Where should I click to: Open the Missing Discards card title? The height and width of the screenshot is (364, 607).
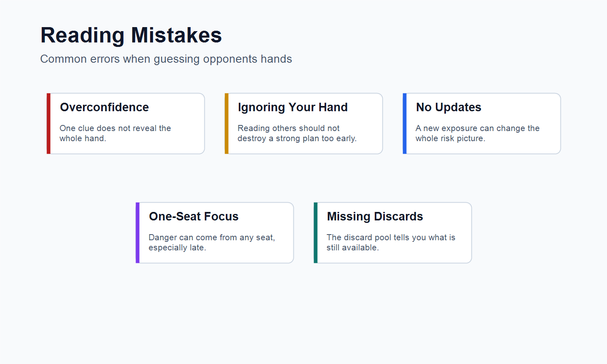(x=375, y=216)
